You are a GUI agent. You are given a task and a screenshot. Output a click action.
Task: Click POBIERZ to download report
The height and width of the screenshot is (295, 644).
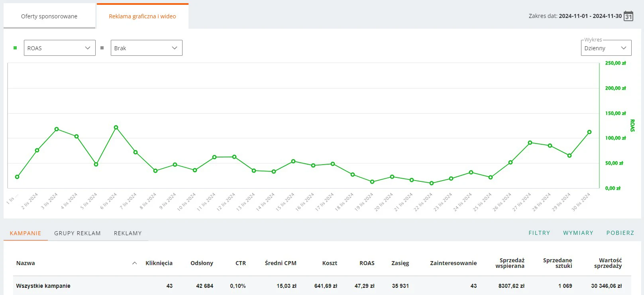point(620,233)
